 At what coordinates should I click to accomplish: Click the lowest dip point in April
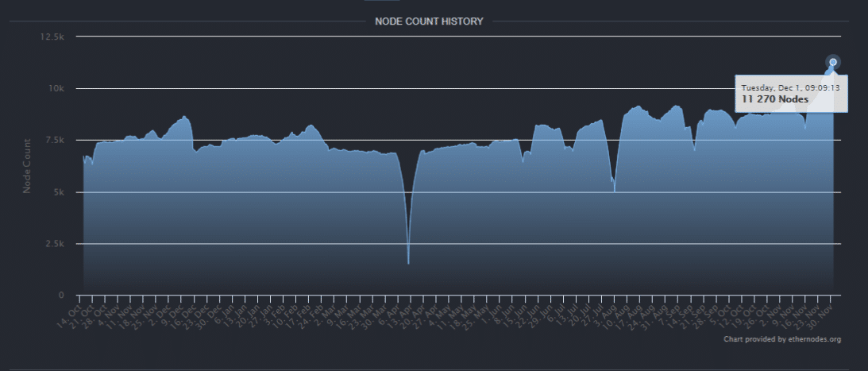coord(408,263)
